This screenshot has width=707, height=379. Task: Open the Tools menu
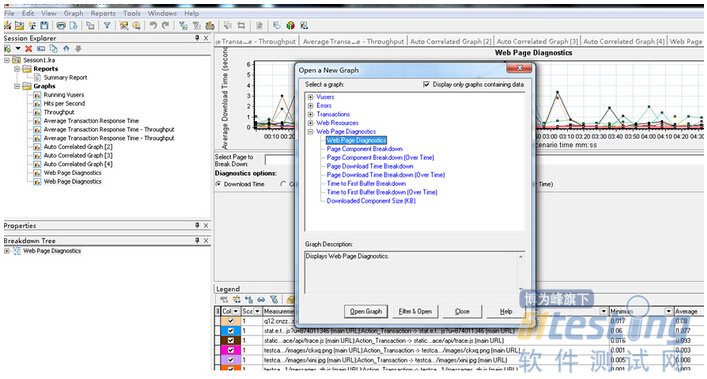tap(132, 14)
